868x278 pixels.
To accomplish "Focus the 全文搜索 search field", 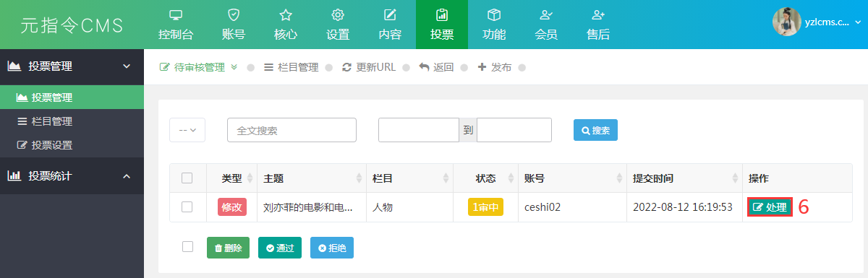I will [292, 130].
